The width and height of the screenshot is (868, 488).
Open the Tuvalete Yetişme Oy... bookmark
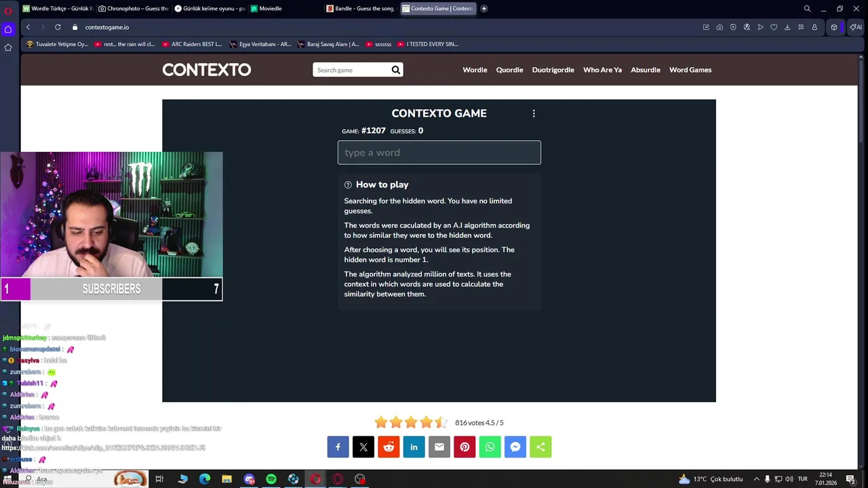coord(57,44)
